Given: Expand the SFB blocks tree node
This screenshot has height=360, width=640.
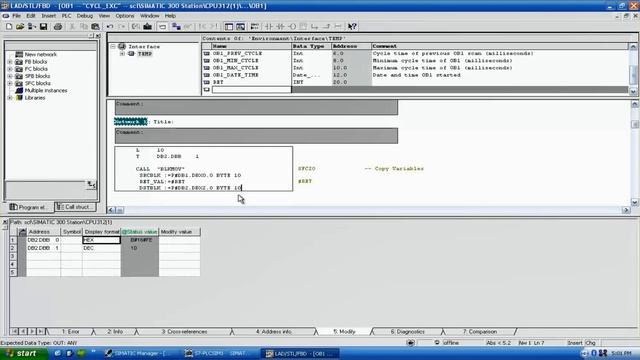Looking at the screenshot, I should pos(10,76).
